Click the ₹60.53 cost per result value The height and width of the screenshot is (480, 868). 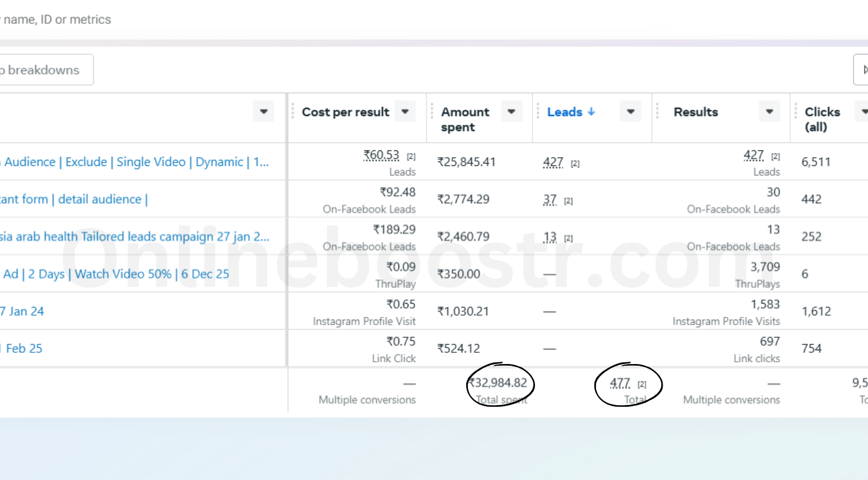pyautogui.click(x=381, y=155)
